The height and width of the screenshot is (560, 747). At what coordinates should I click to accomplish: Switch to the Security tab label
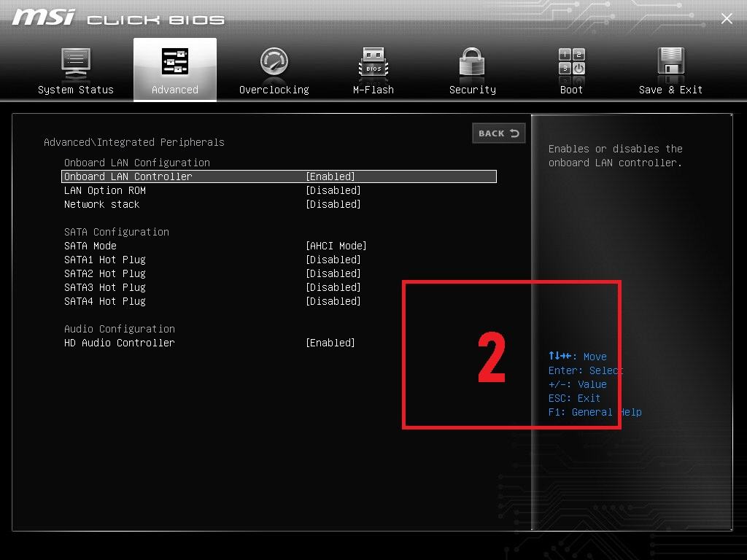tap(473, 90)
